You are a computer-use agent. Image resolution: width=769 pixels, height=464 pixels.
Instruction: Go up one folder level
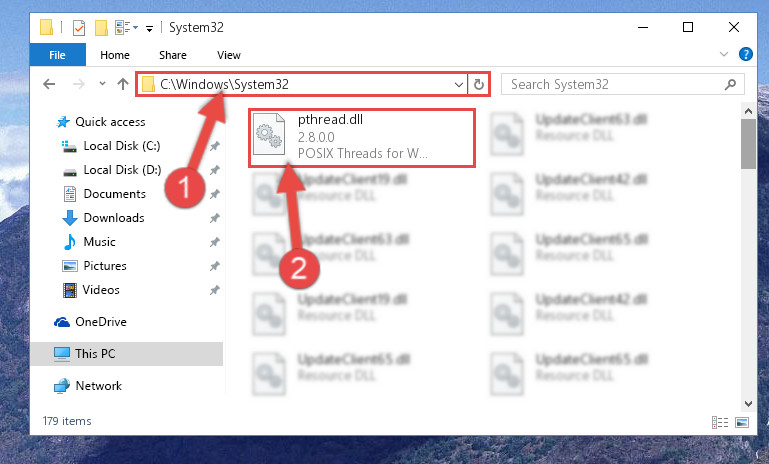pos(123,84)
